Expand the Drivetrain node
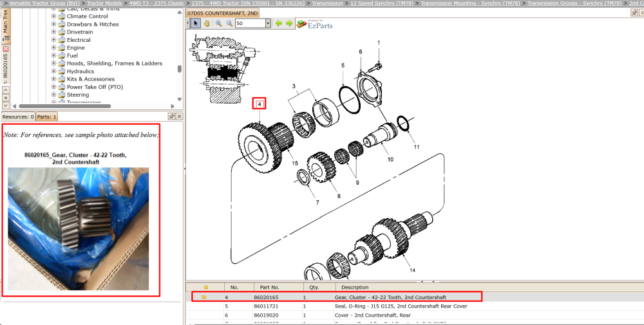The height and width of the screenshot is (325, 644). 53,32
